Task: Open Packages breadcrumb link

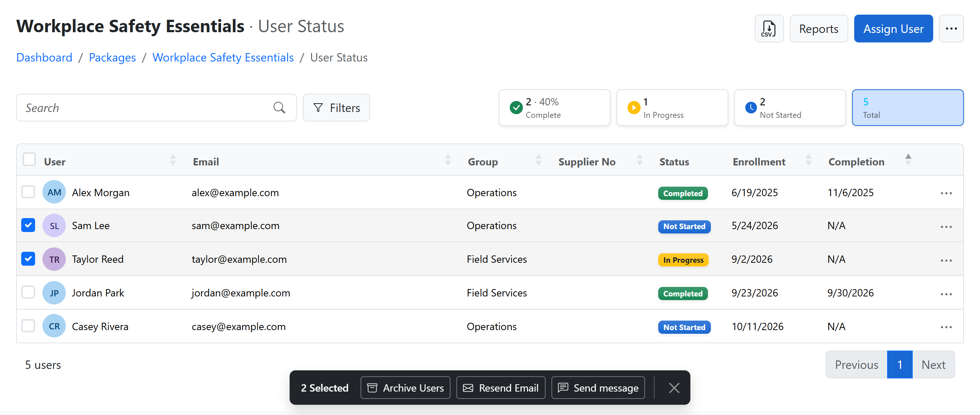Action: click(112, 57)
